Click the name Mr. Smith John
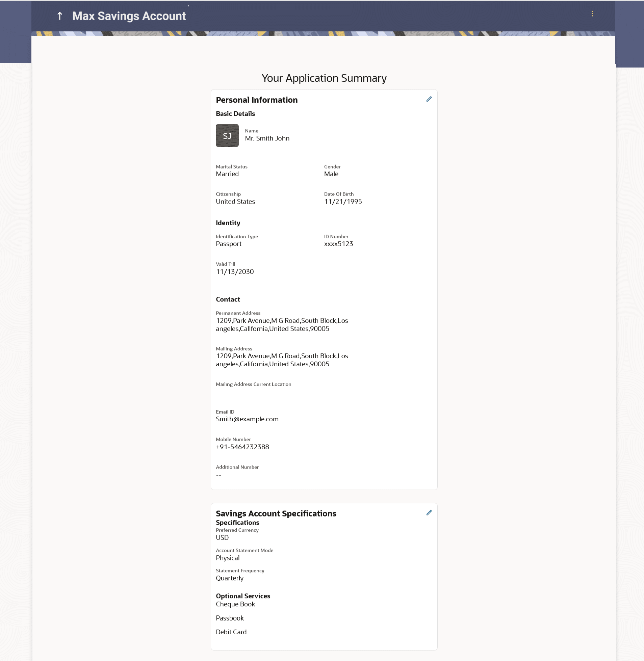The height and width of the screenshot is (661, 644). tap(267, 138)
